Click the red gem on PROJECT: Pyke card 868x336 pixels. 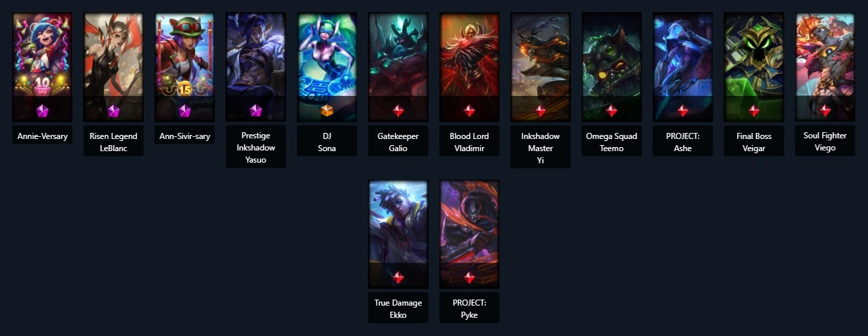469,277
